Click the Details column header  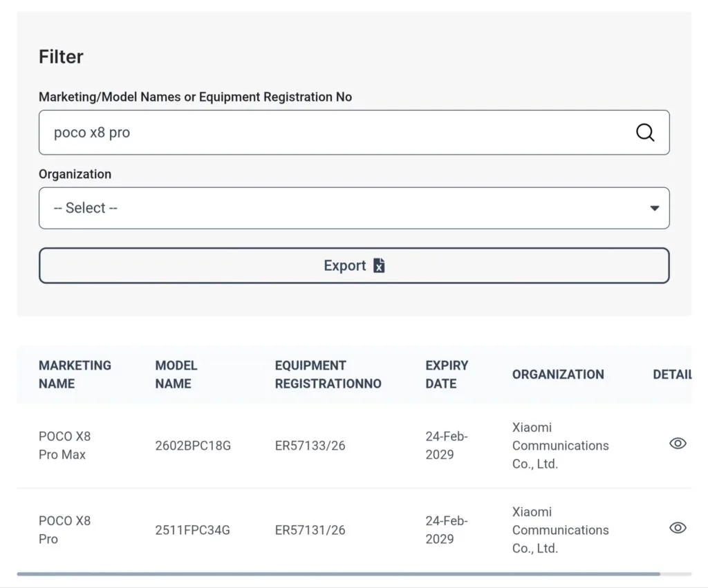[x=673, y=374]
